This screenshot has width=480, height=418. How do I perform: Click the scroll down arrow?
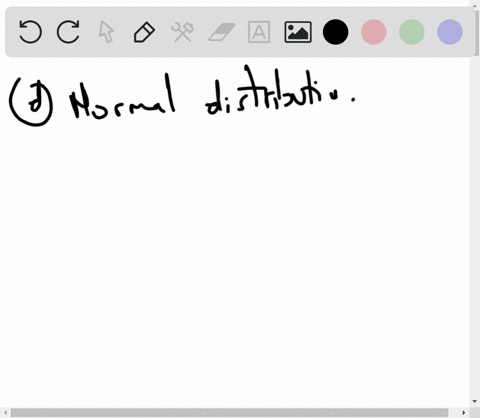click(475, 401)
